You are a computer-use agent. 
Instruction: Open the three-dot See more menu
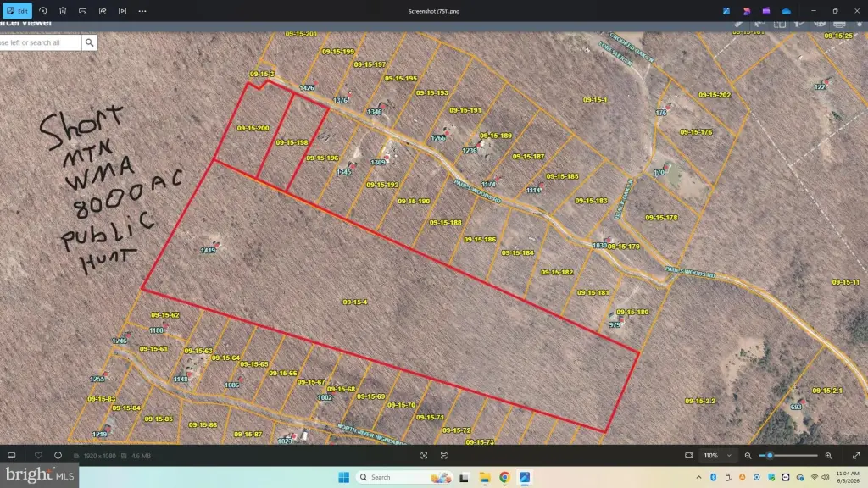point(142,10)
